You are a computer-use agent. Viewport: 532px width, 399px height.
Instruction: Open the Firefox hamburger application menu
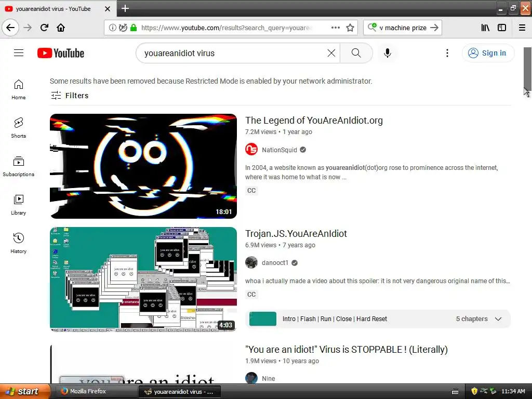click(x=522, y=28)
